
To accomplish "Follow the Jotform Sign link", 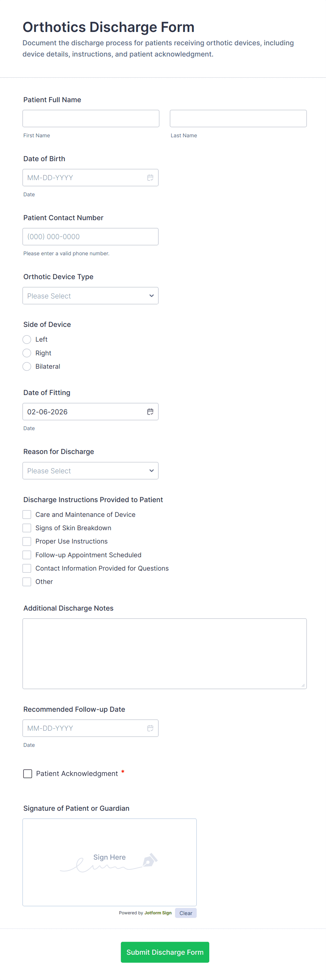I will [x=158, y=913].
